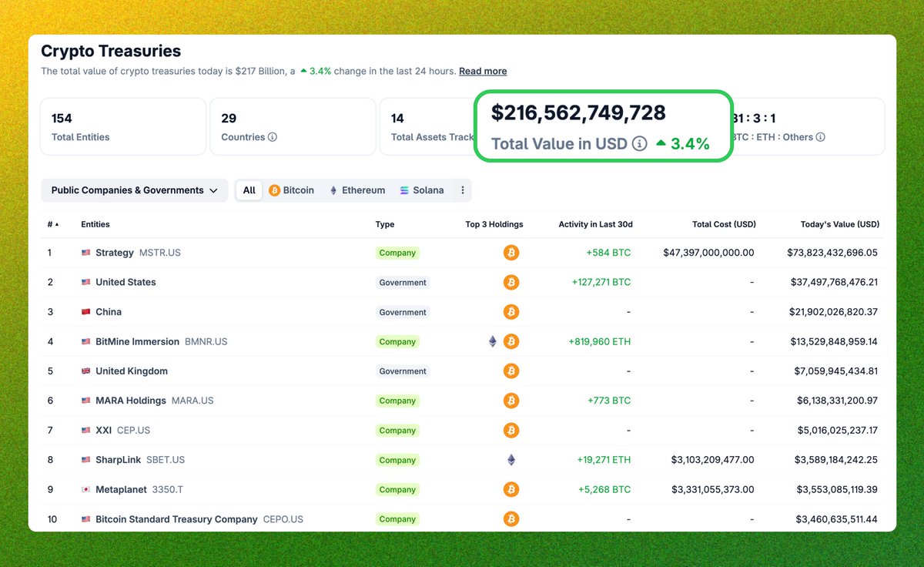Click the Ethereum icon in SharpLink row

pyautogui.click(x=511, y=460)
